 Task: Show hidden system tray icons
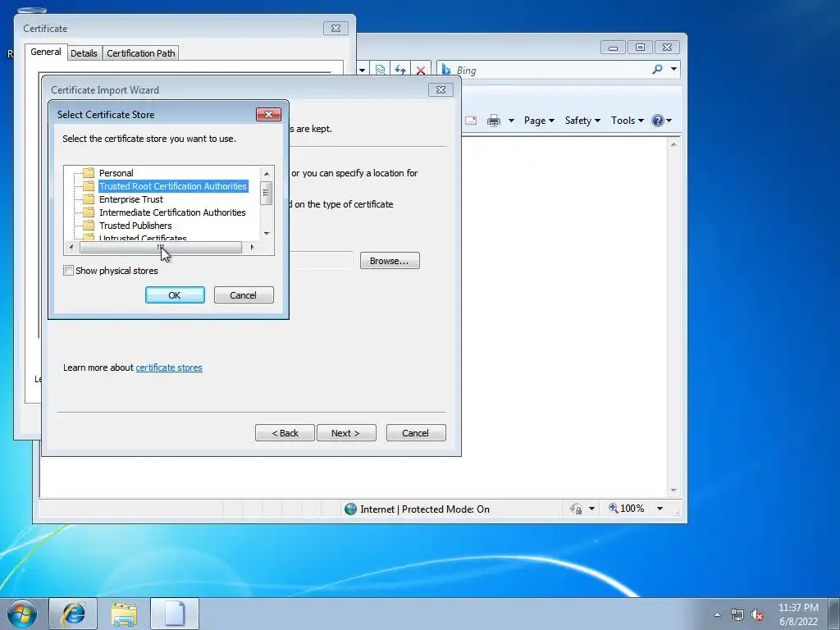pyautogui.click(x=717, y=614)
